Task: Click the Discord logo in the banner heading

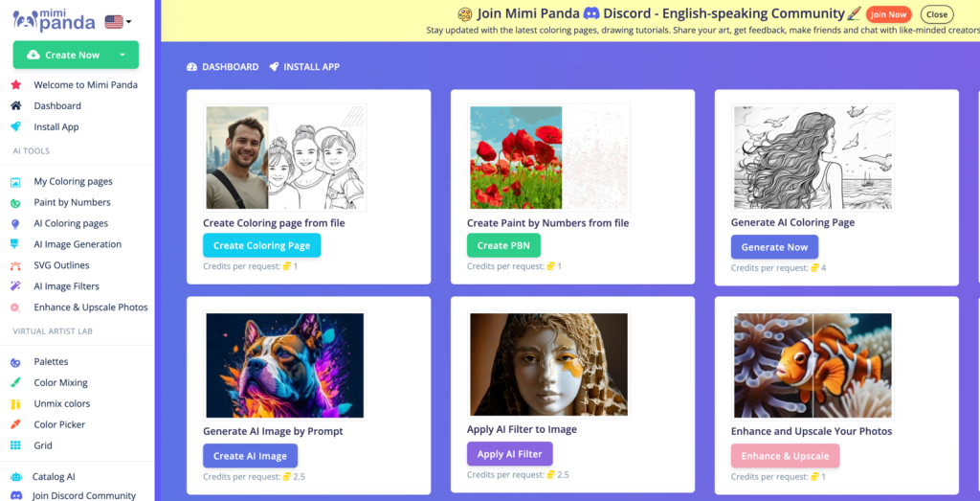Action: pos(591,13)
